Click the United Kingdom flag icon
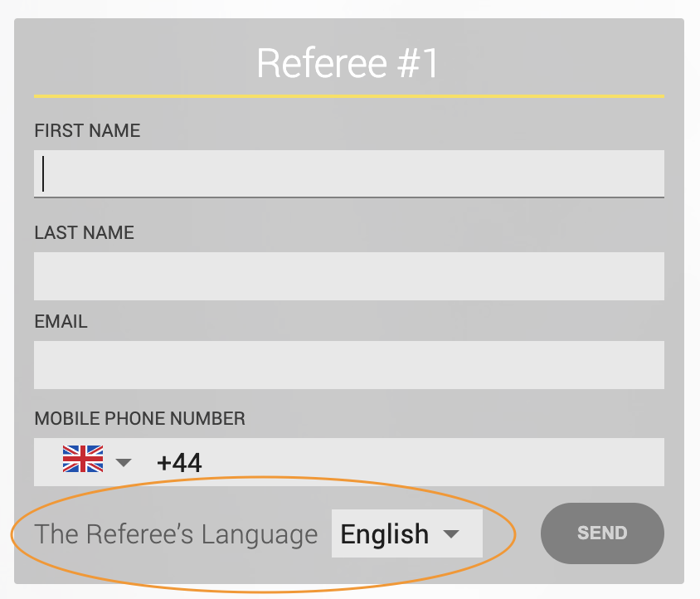 [x=83, y=459]
